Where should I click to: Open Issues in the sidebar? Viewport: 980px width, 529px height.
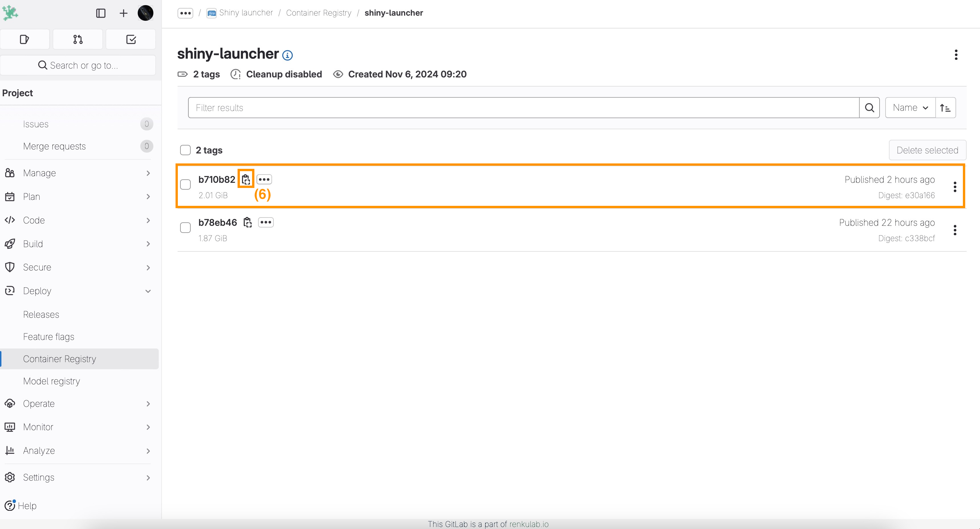(x=79, y=124)
